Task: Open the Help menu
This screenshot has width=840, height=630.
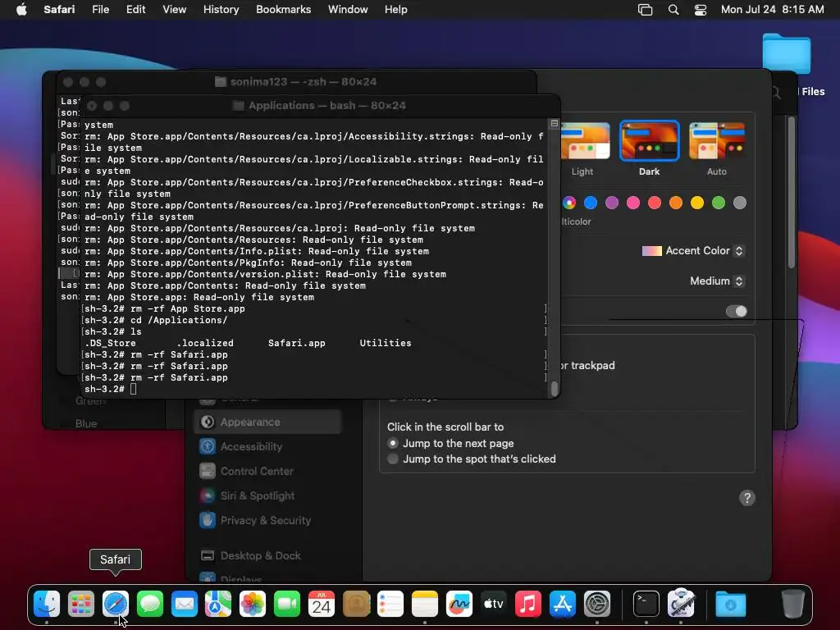Action: [396, 10]
